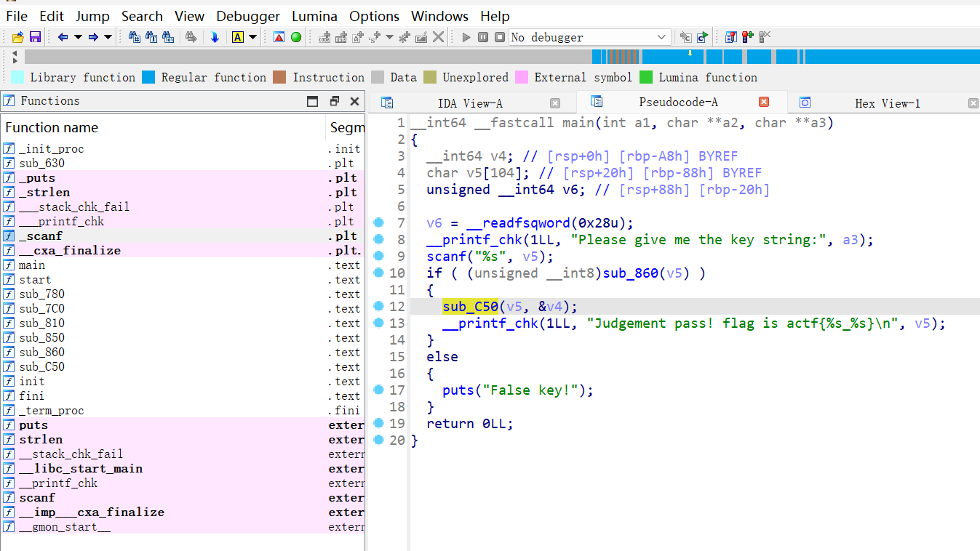Click the save database floppy icon

(34, 37)
